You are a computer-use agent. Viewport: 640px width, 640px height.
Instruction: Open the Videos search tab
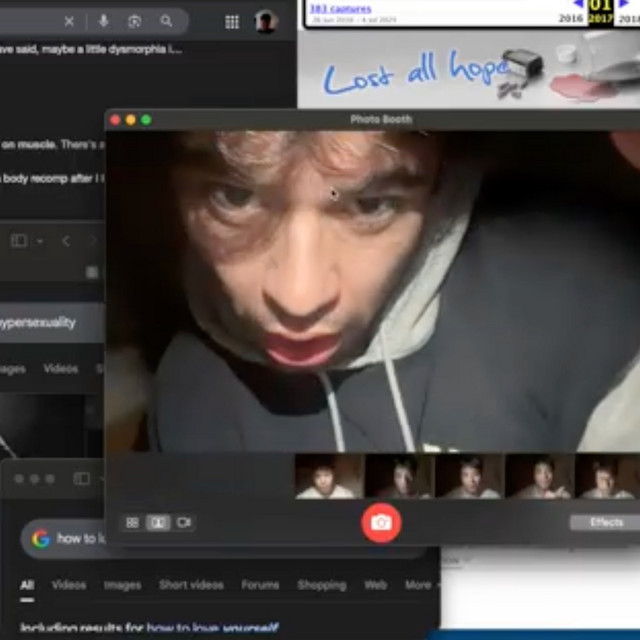pos(68,585)
